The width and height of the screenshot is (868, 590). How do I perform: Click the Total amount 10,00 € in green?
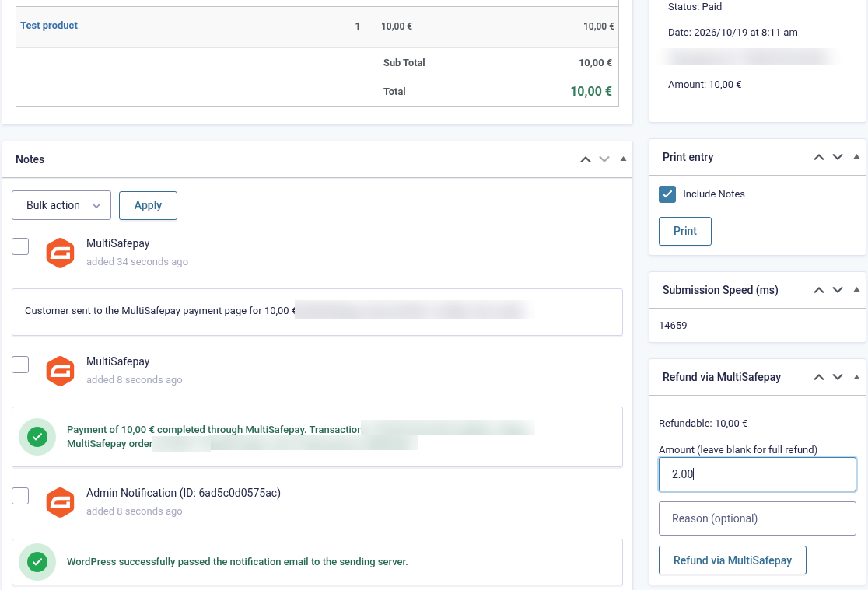click(590, 91)
